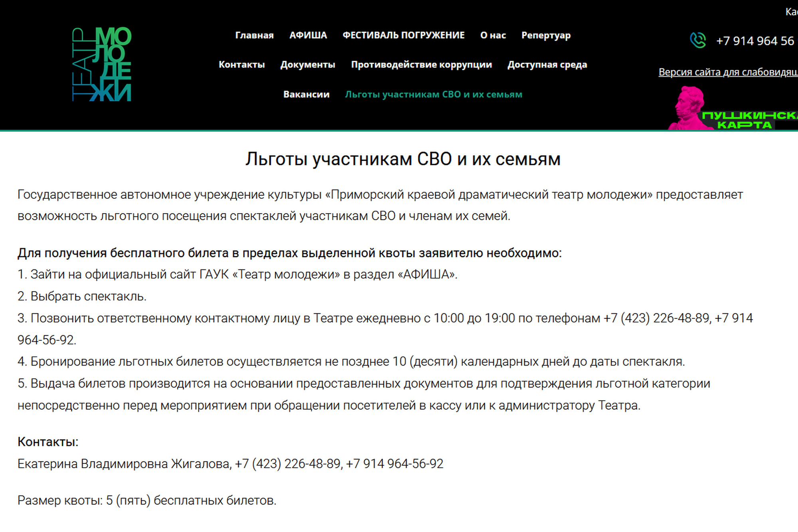Open the Вакансии page
Viewport: 798px width, 532px height.
pyautogui.click(x=306, y=95)
